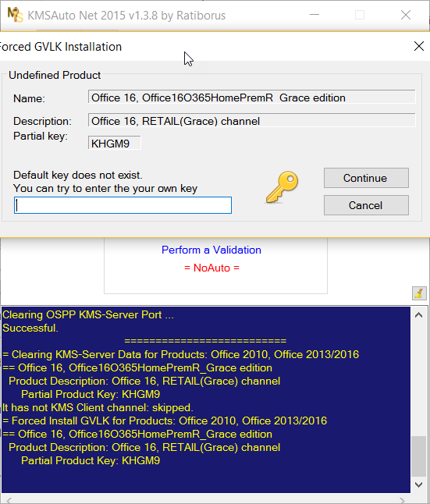Click the broom clear-log icon
This screenshot has width=430, height=504.
point(419,293)
